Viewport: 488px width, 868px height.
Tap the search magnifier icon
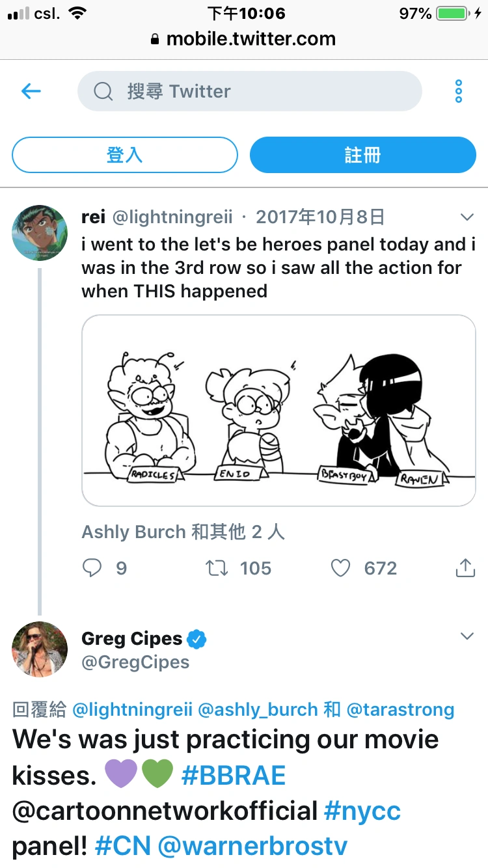(x=103, y=91)
